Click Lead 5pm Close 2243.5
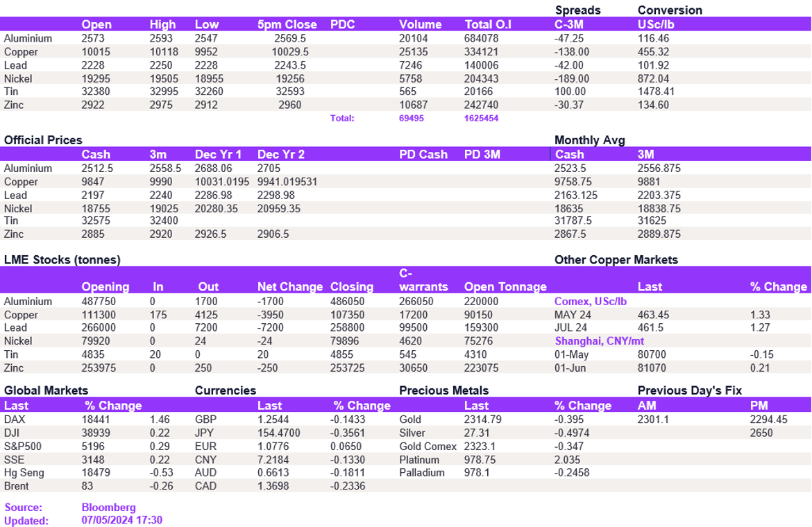This screenshot has height=527, width=812. click(x=289, y=66)
